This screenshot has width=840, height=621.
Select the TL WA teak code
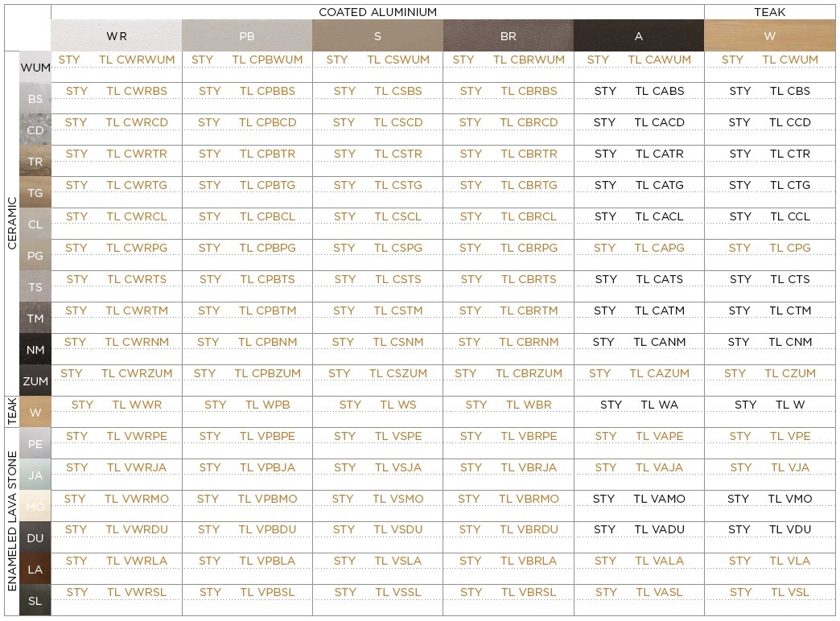tap(660, 405)
